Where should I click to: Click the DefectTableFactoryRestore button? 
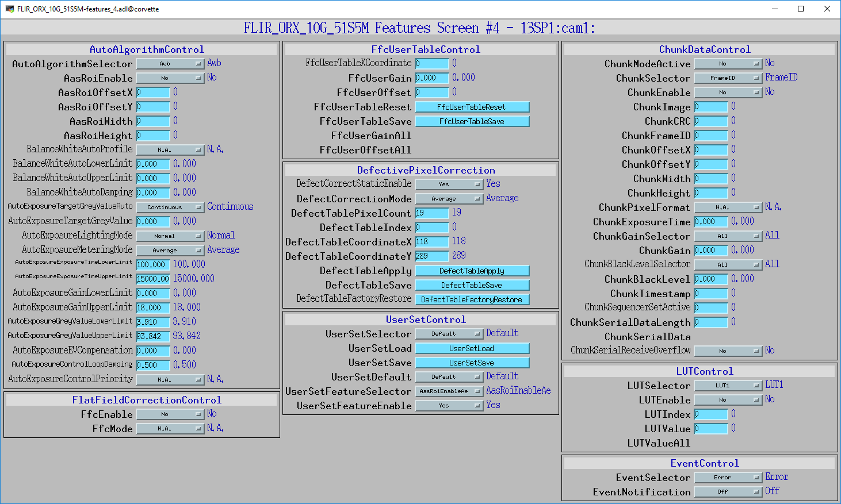tap(472, 299)
